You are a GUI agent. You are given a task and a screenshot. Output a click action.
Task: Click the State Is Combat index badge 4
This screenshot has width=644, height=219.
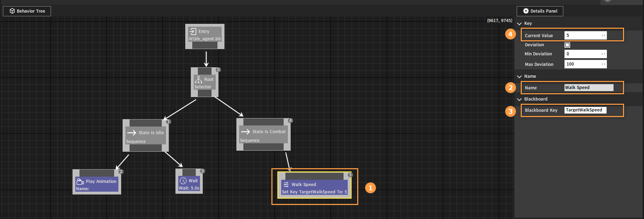click(x=290, y=121)
